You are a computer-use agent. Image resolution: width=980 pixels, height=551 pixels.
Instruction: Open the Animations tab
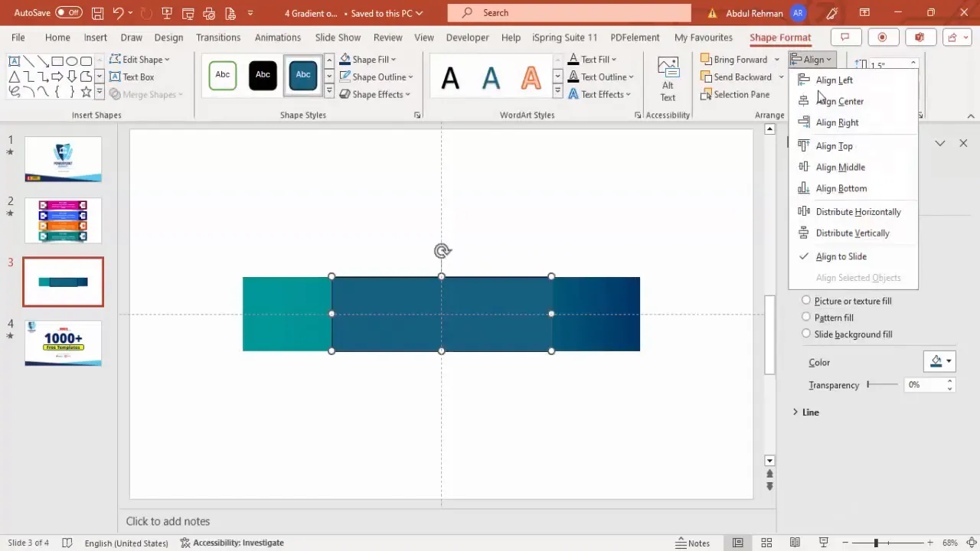click(x=278, y=37)
